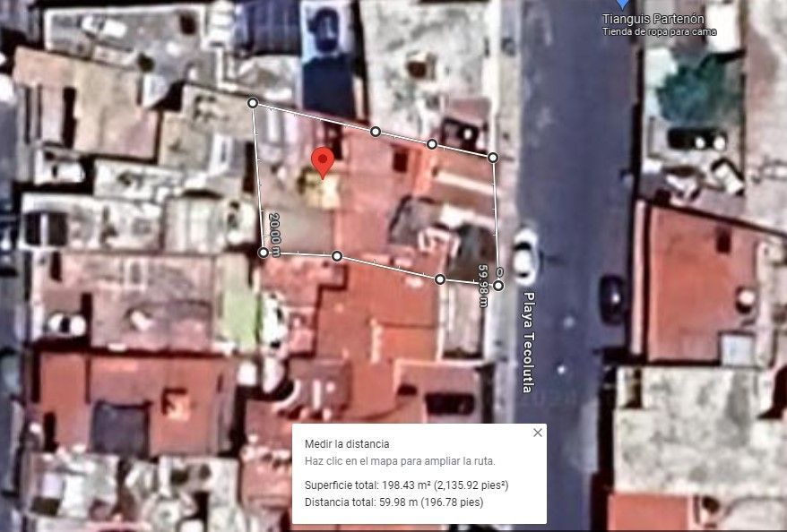Select the top edge node nearest the red pin
The height and width of the screenshot is (532, 787).
tap(376, 132)
